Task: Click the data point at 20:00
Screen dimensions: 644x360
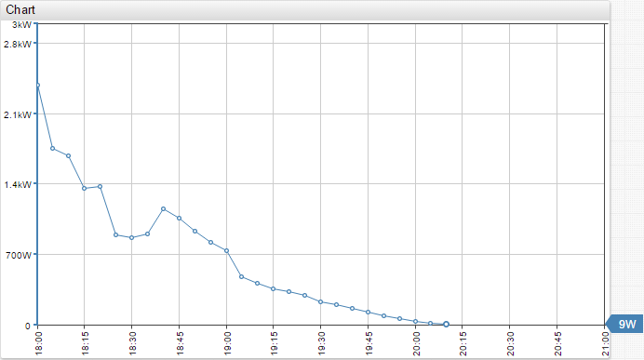Action: pos(416,322)
